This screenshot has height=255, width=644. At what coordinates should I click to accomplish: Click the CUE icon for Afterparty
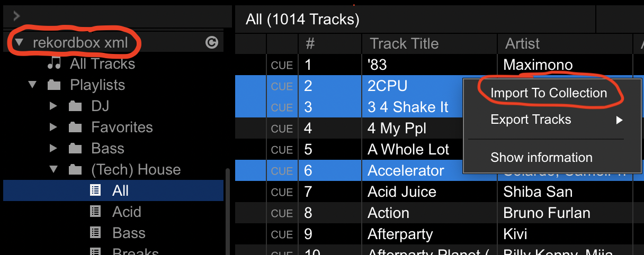[x=282, y=234]
